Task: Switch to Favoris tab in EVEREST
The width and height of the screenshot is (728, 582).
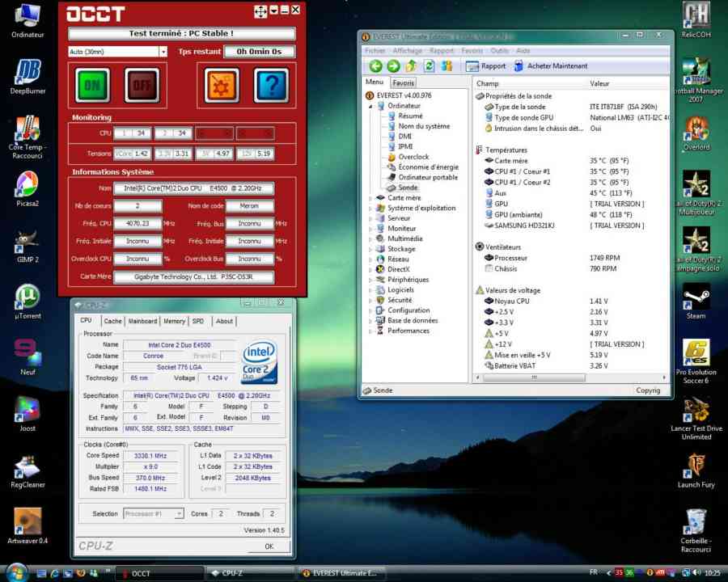Action: pyautogui.click(x=403, y=82)
